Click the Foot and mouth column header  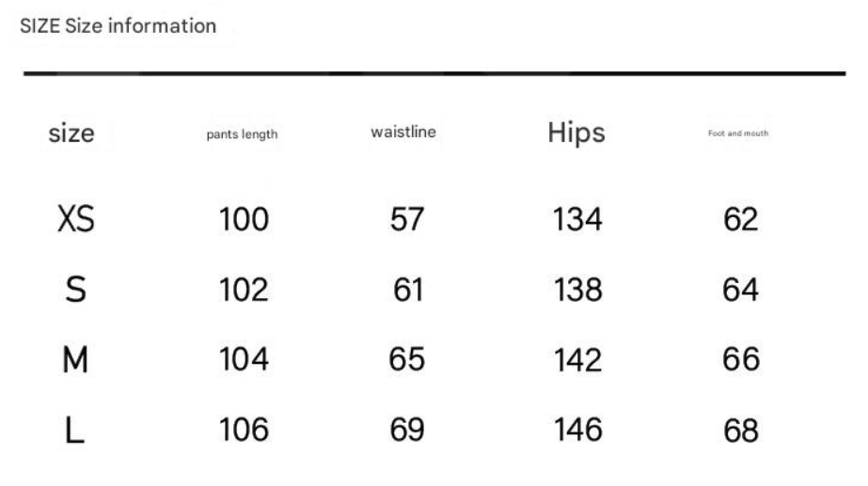[738, 133]
